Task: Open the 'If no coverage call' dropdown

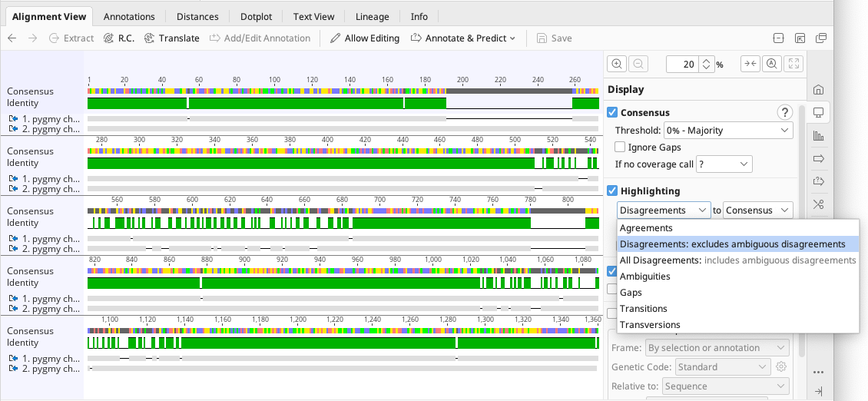Action: 724,164
